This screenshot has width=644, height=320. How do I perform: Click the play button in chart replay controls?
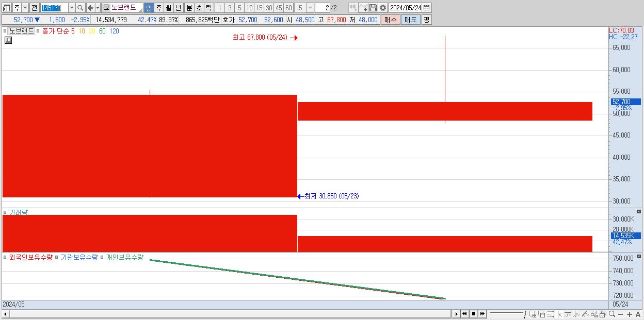point(456,314)
